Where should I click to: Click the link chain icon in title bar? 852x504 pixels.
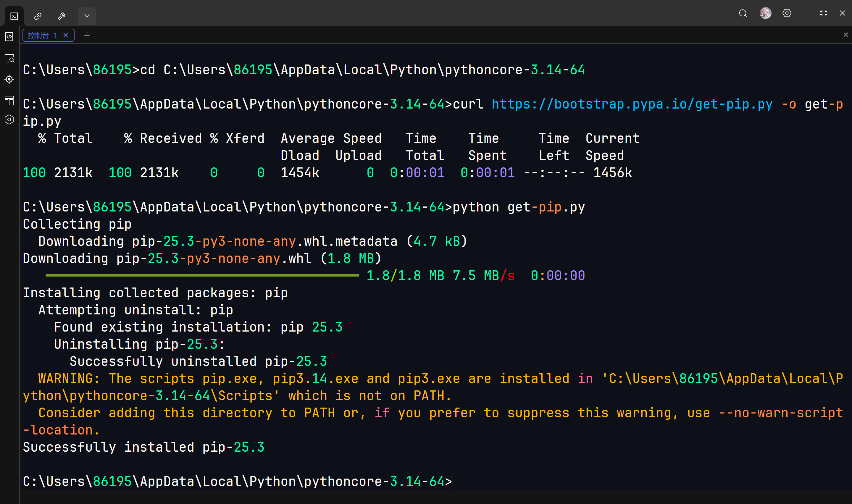(x=38, y=16)
